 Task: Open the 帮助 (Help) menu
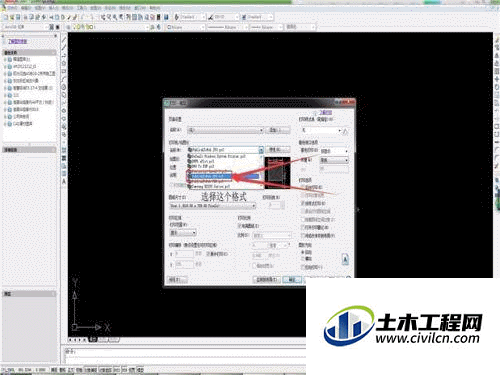point(154,7)
